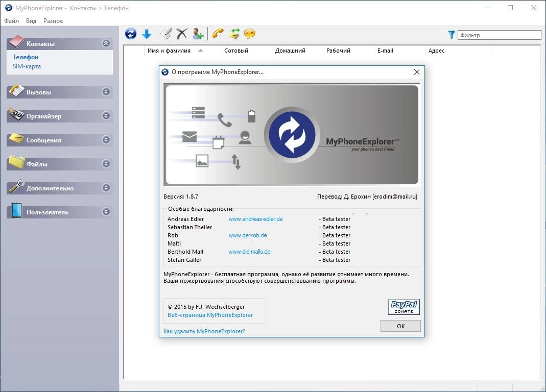Click the blue Refresh sync toolbar icon

click(x=131, y=34)
